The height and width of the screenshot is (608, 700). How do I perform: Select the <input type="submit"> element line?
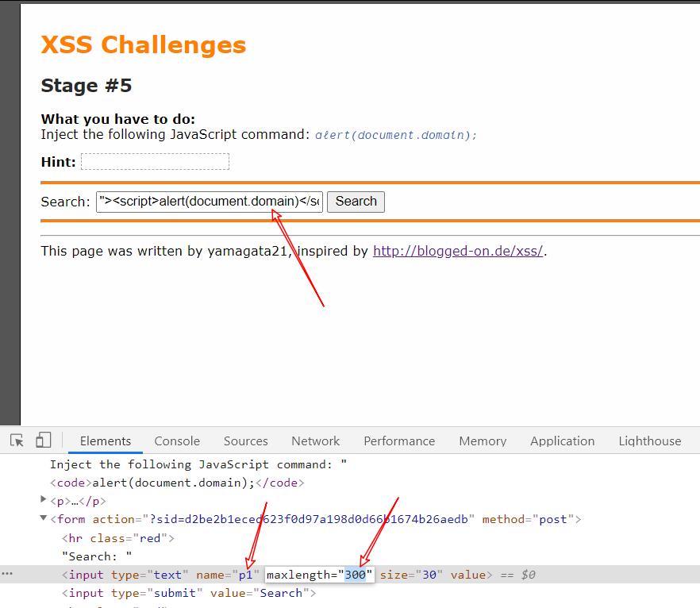(x=189, y=593)
